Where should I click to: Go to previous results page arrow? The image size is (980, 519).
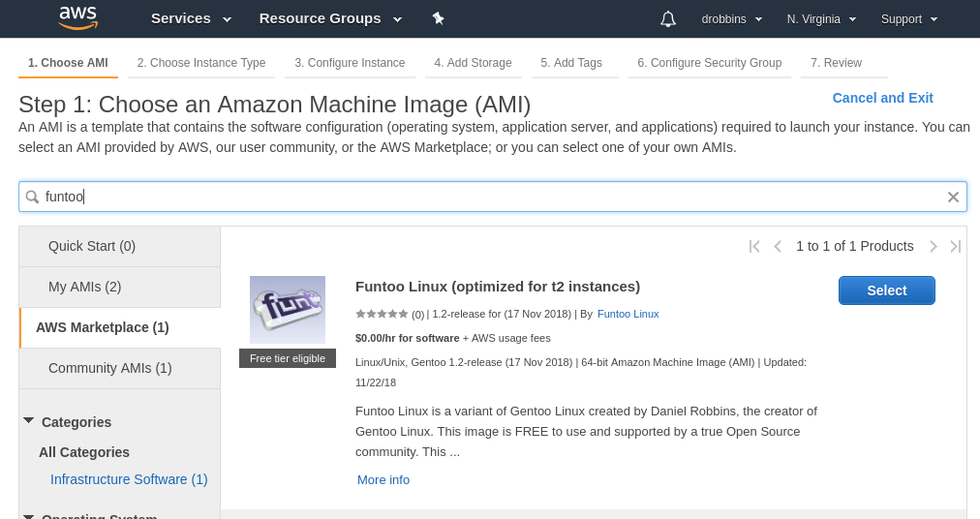778,246
